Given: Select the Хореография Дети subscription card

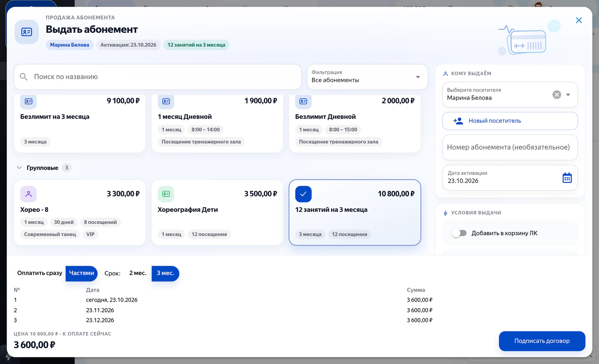Looking at the screenshot, I should [217, 213].
